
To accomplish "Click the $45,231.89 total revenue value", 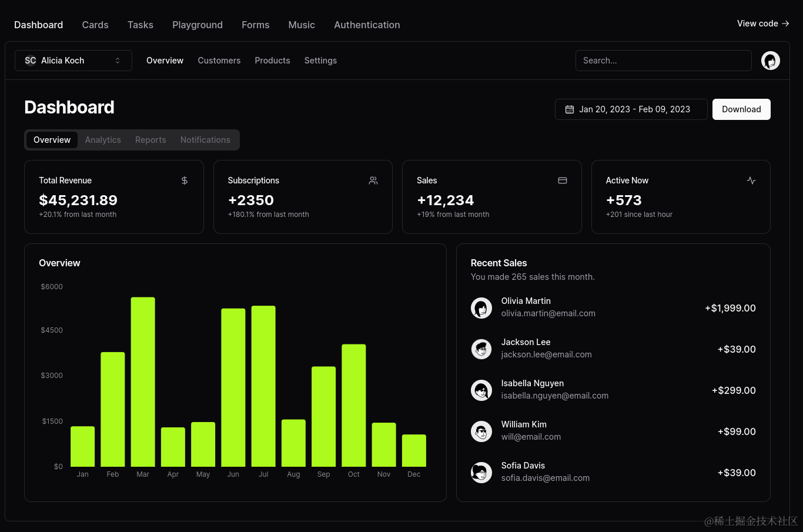I will click(78, 200).
